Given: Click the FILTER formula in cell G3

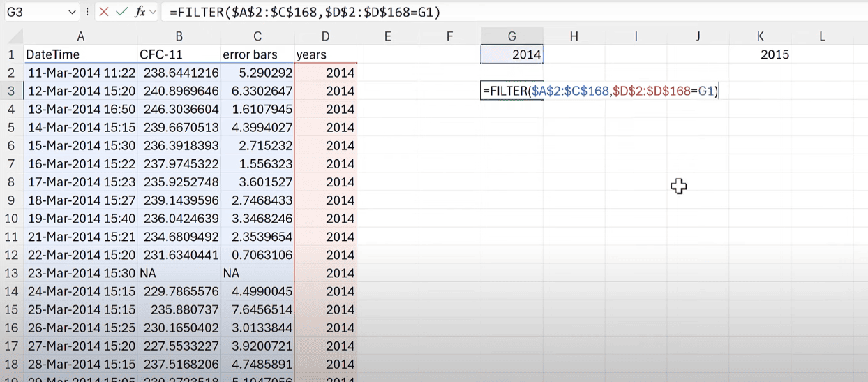Looking at the screenshot, I should point(600,91).
